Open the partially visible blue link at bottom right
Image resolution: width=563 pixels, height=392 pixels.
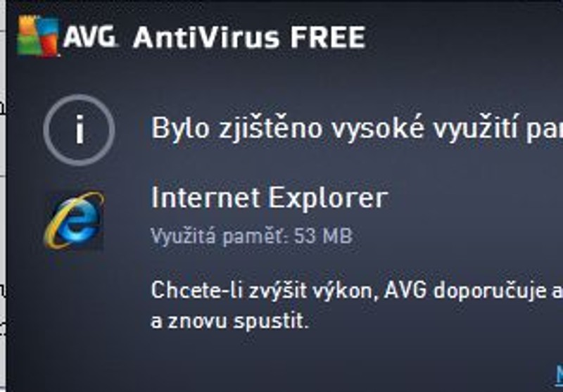point(559,374)
